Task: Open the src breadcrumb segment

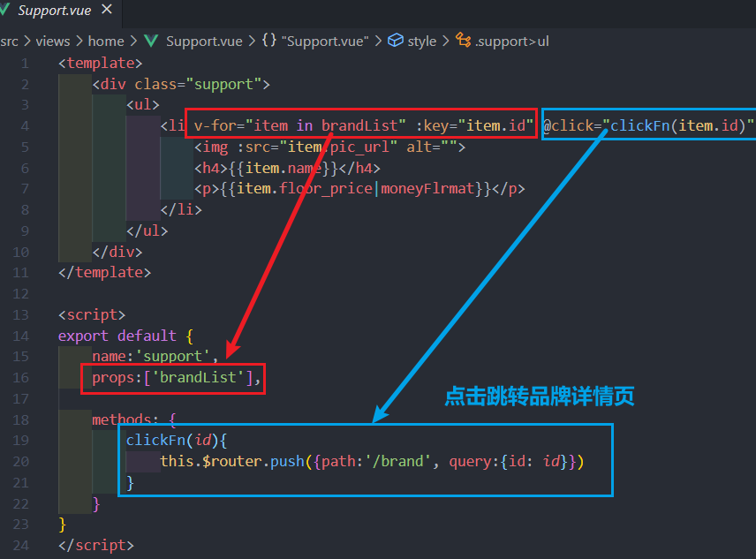Action: [9, 42]
